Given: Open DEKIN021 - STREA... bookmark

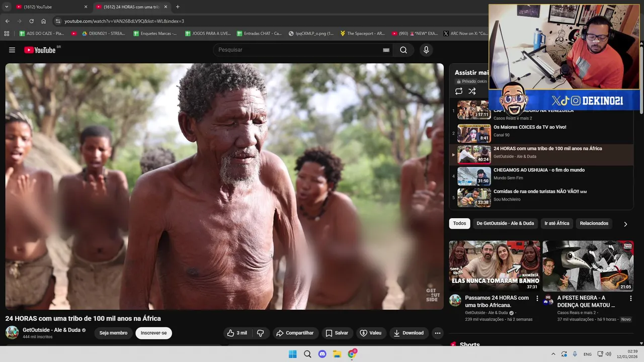Looking at the screenshot, I should pyautogui.click(x=103, y=33).
